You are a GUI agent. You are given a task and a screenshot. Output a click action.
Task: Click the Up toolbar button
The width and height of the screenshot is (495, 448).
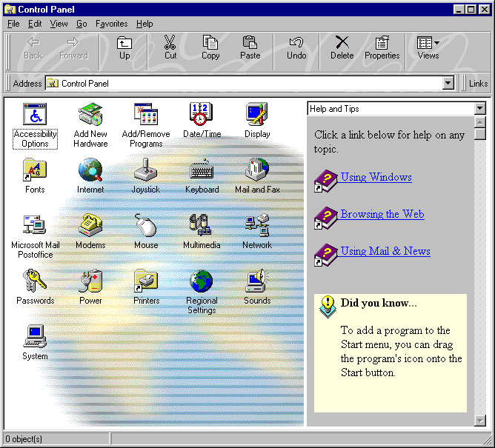point(124,48)
